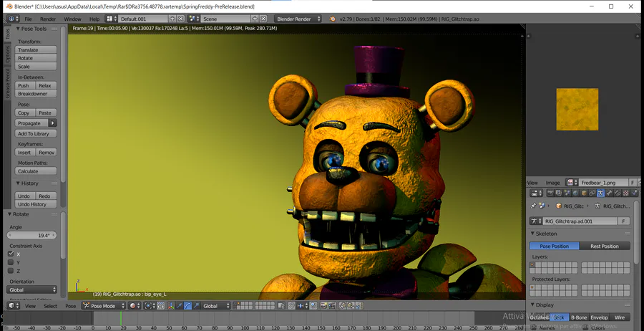The height and width of the screenshot is (331, 644).
Task: Select the rotate manipulator arc icon
Action: pyautogui.click(x=187, y=305)
